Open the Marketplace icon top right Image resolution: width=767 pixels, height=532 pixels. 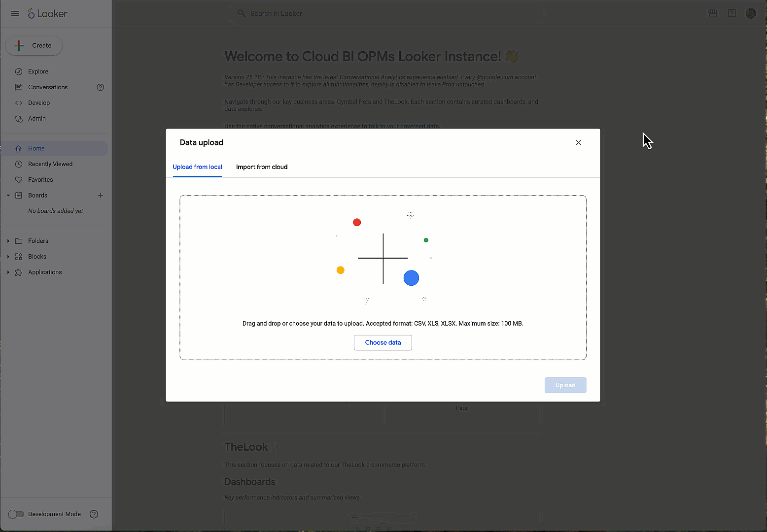click(712, 13)
